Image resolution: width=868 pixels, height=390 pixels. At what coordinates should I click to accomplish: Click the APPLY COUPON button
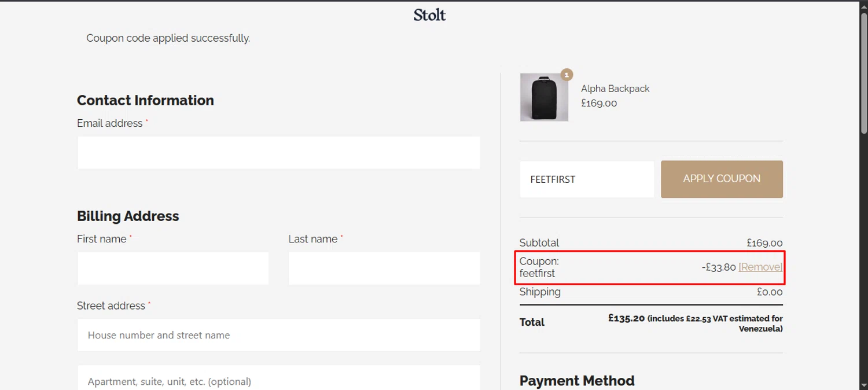coord(722,179)
